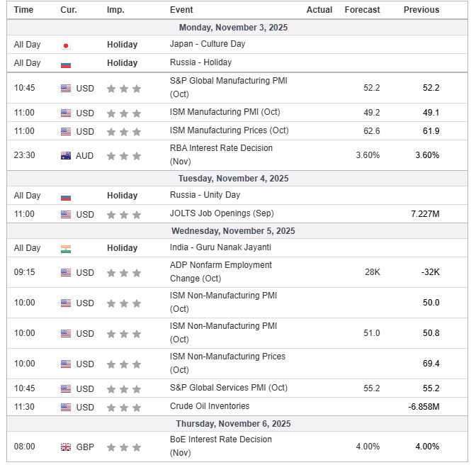Viewport: 476px width, 465px height.
Task: Click importance stars for BoE Interest Rate Decision
Action: (x=124, y=447)
